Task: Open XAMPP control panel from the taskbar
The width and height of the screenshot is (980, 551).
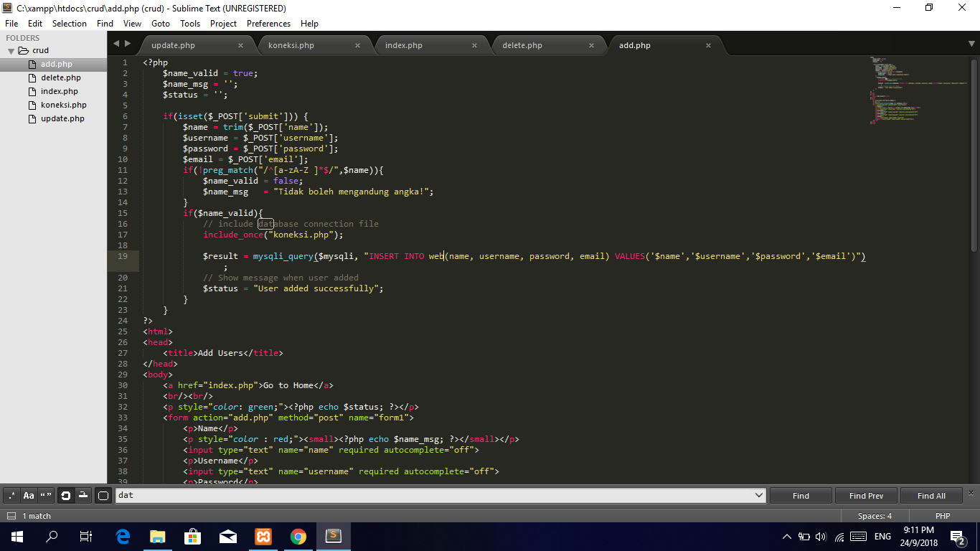Action: click(x=263, y=537)
